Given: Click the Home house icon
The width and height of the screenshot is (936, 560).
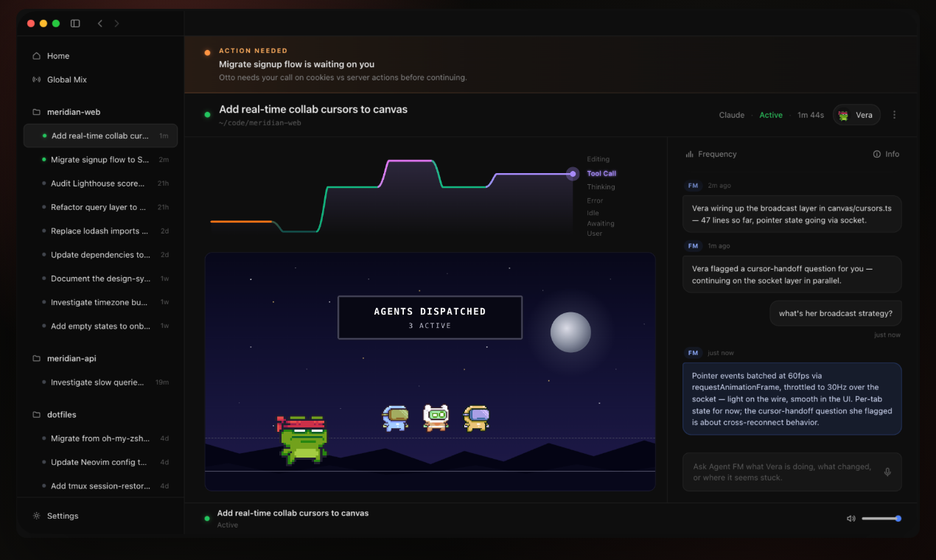Looking at the screenshot, I should (36, 56).
